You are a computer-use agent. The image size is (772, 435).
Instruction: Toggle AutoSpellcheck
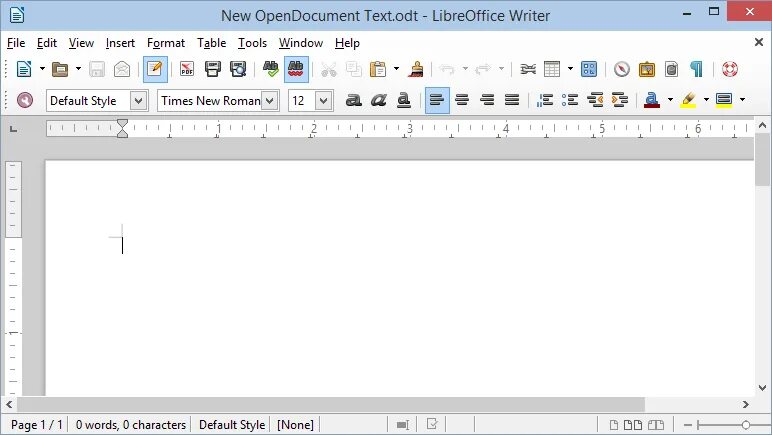[296, 69]
